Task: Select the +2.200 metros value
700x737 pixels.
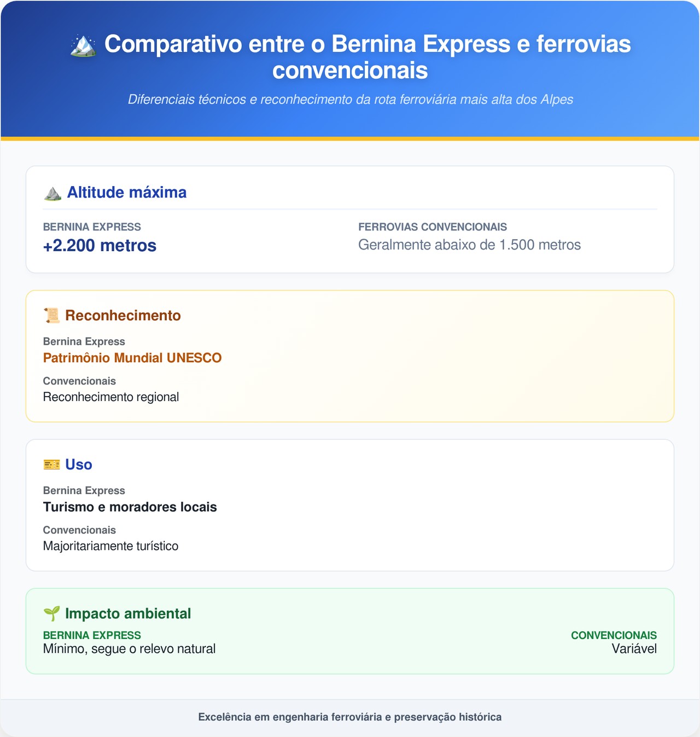Action: [100, 246]
